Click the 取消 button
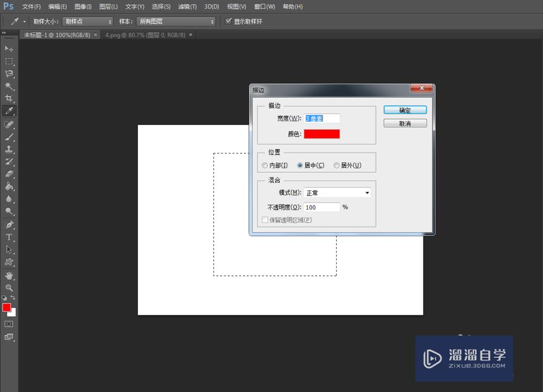This screenshot has width=543, height=392. 405,123
